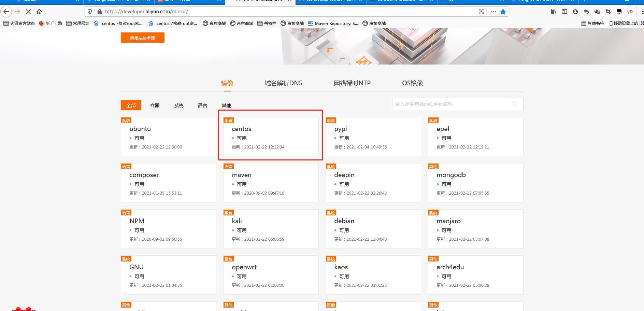Image resolution: width=644 pixels, height=311 pixels.
Task: Open the pypi mirror card title
Action: click(x=341, y=129)
